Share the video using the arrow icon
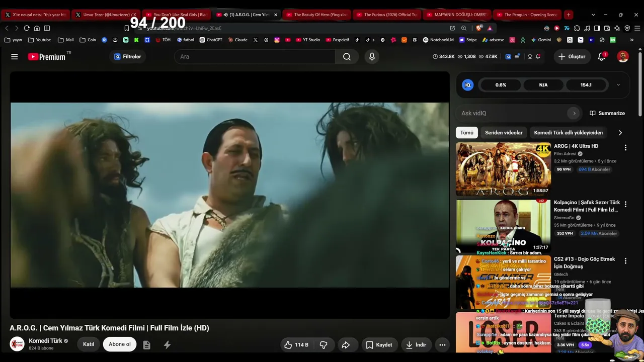 [346, 345]
